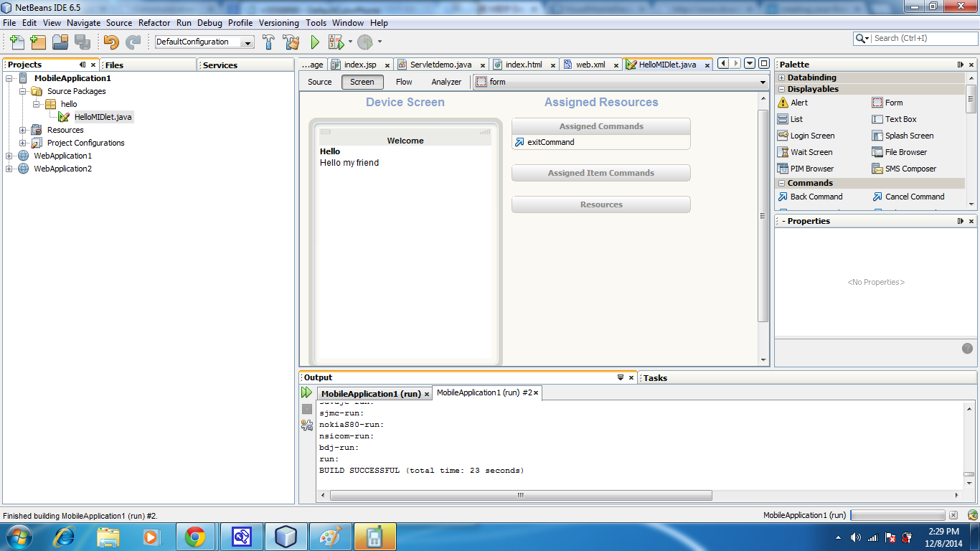Image resolution: width=980 pixels, height=551 pixels.
Task: Click the New File toolbar icon
Action: pos(17,42)
